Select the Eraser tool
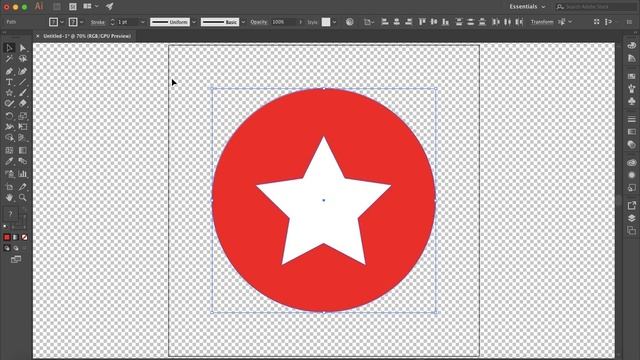Image resolution: width=640 pixels, height=360 pixels. (23, 104)
